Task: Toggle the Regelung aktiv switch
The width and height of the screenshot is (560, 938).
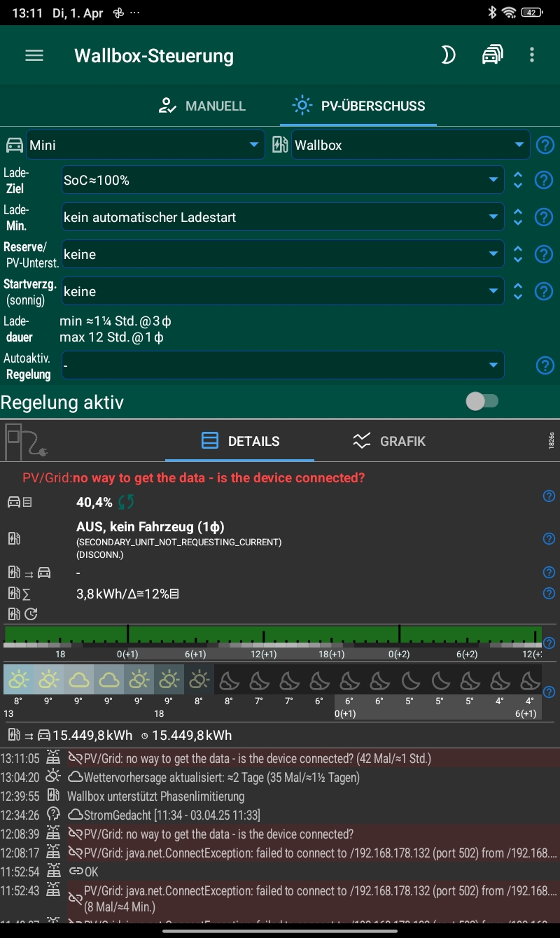Action: [482, 401]
